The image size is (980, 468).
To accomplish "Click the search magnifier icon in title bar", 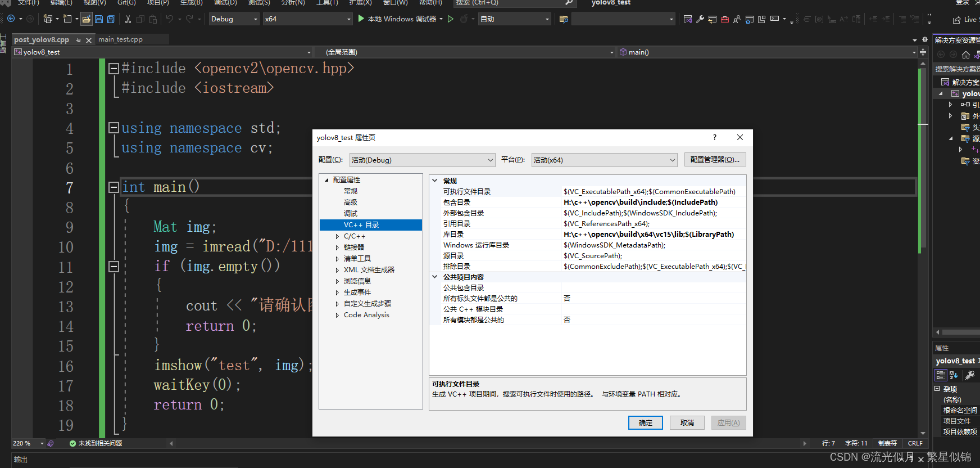I will pos(569,2).
